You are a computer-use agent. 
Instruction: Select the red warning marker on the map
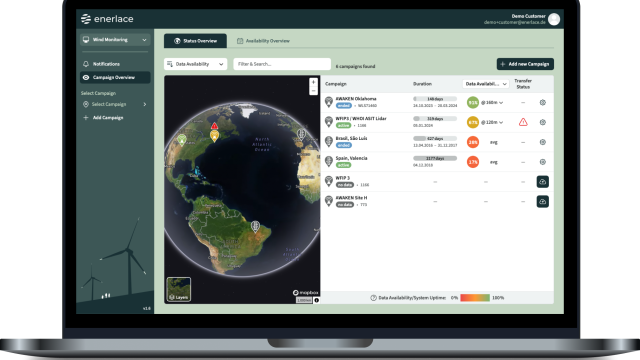click(x=214, y=126)
